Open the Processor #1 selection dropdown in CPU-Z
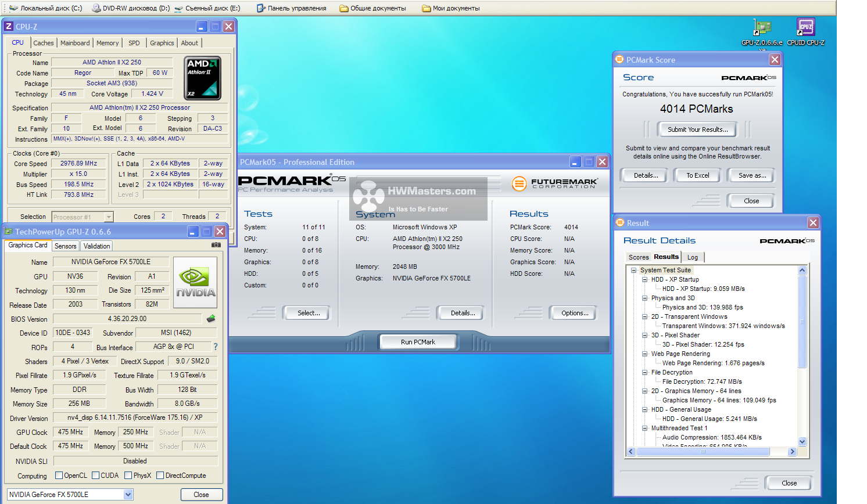The width and height of the screenshot is (867, 504). [109, 217]
